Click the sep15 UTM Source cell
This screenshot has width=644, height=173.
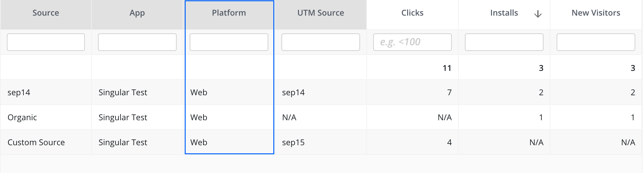[293, 142]
